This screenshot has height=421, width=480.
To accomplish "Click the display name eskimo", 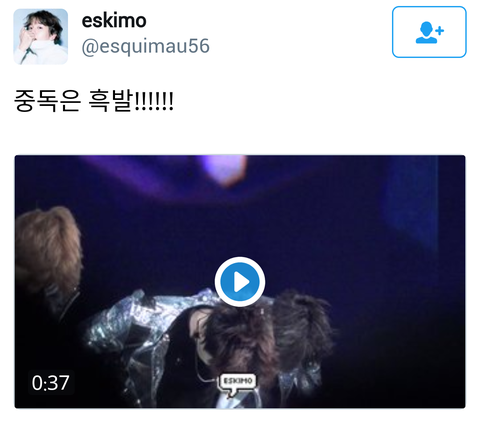I will click(114, 21).
